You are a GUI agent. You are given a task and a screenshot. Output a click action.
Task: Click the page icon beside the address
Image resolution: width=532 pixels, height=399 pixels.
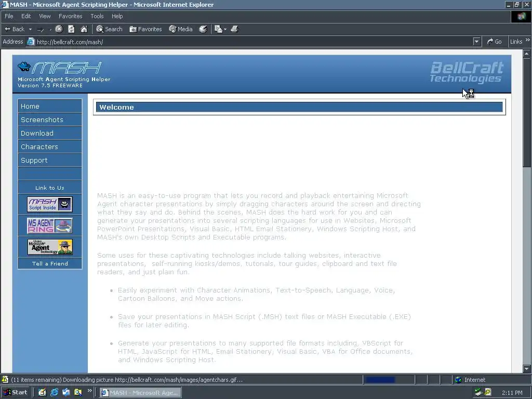[x=31, y=42]
